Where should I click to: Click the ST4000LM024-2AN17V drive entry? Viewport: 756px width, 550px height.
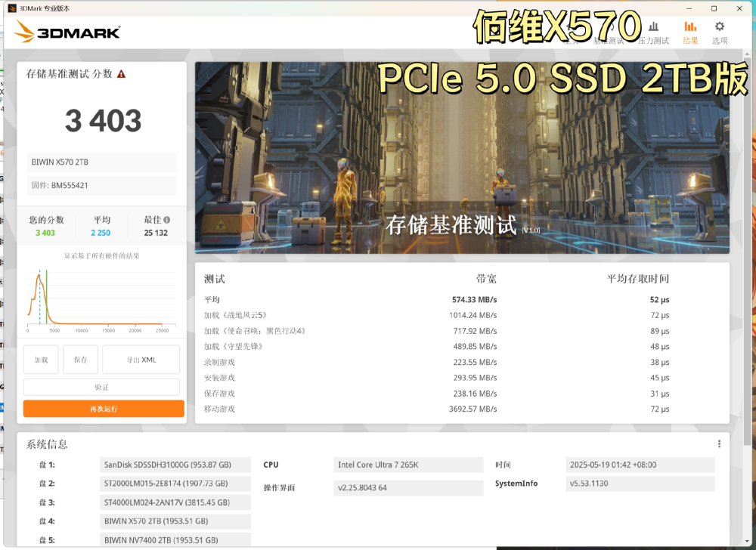click(175, 502)
